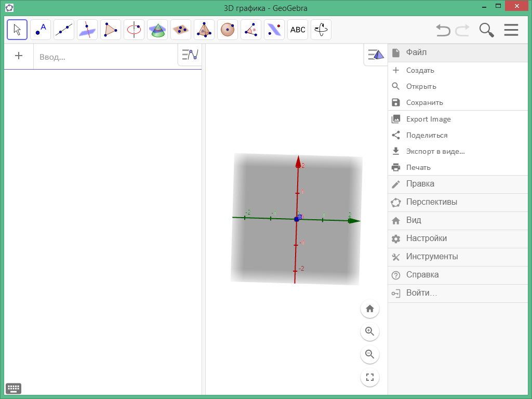
Task: Select the Line tool
Action: (63, 30)
